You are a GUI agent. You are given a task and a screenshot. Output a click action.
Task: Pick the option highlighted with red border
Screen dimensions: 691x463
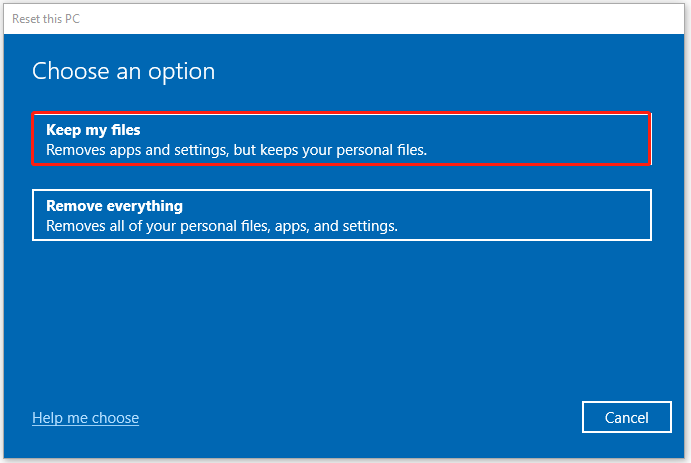(x=341, y=139)
